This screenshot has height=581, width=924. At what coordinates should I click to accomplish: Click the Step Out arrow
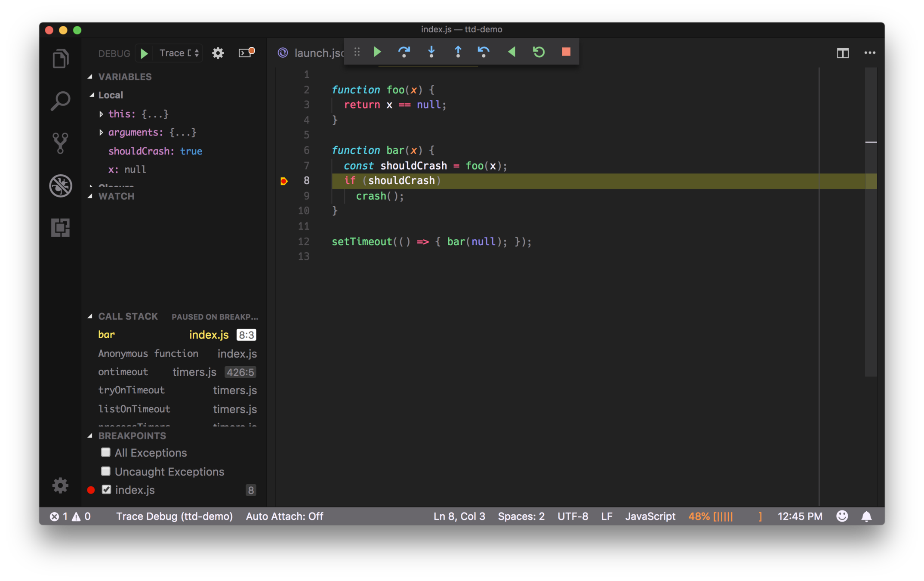point(458,52)
